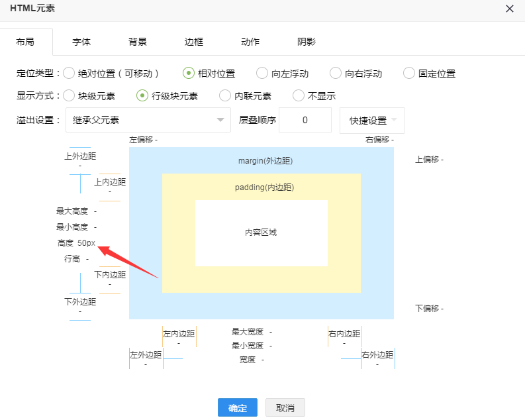Switch to the 阴影 tab
Screen dimensions: 525x420
point(307,42)
